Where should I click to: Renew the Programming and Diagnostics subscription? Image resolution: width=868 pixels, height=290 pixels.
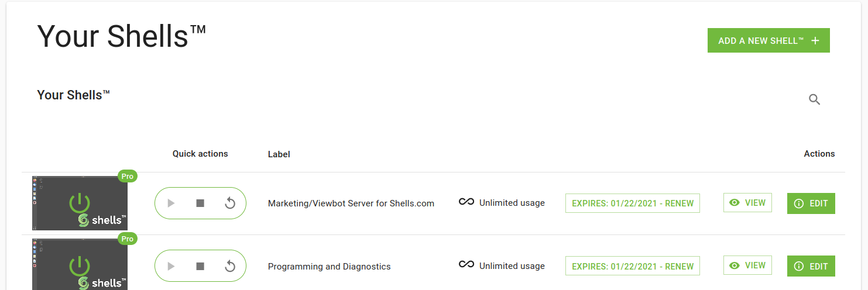[x=632, y=266]
